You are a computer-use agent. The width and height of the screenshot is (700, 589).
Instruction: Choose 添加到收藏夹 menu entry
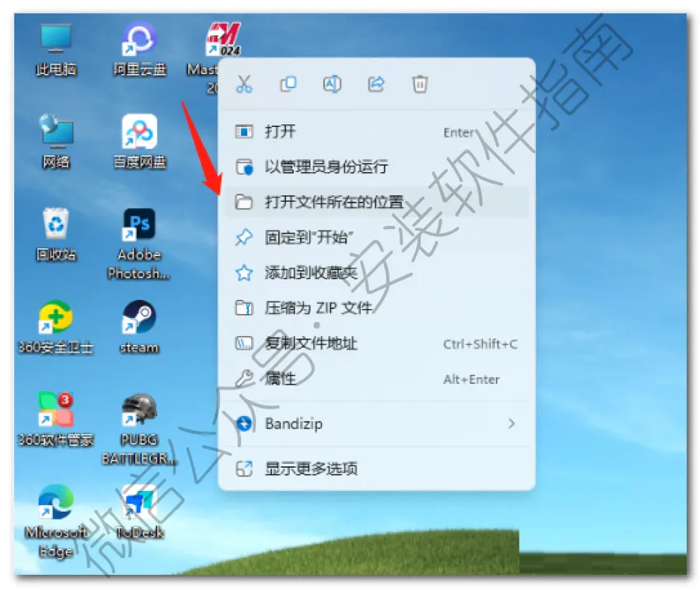point(376,273)
